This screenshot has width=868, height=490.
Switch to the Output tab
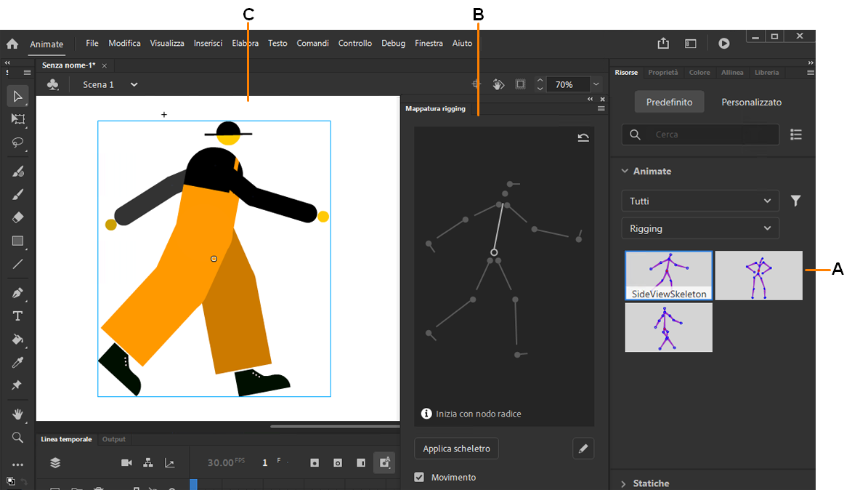click(x=113, y=439)
